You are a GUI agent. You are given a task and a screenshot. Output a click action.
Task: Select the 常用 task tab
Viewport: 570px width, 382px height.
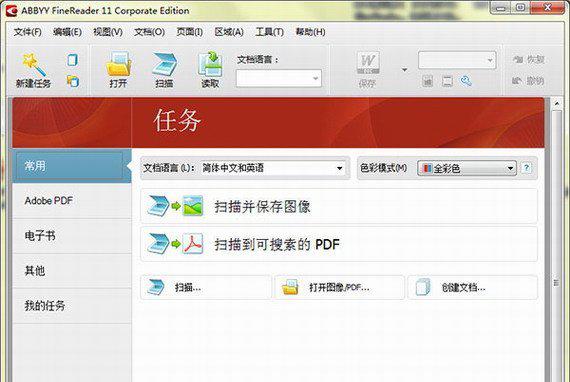coord(72,166)
